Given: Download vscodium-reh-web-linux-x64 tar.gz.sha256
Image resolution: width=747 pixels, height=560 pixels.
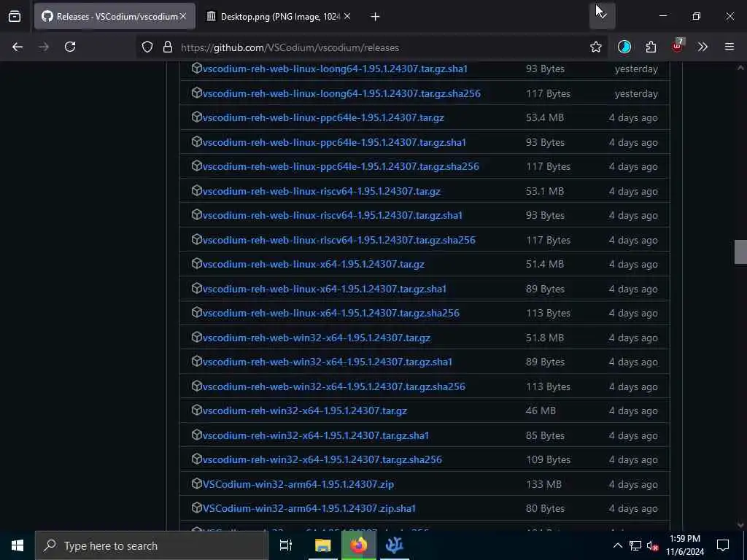Looking at the screenshot, I should [x=331, y=313].
